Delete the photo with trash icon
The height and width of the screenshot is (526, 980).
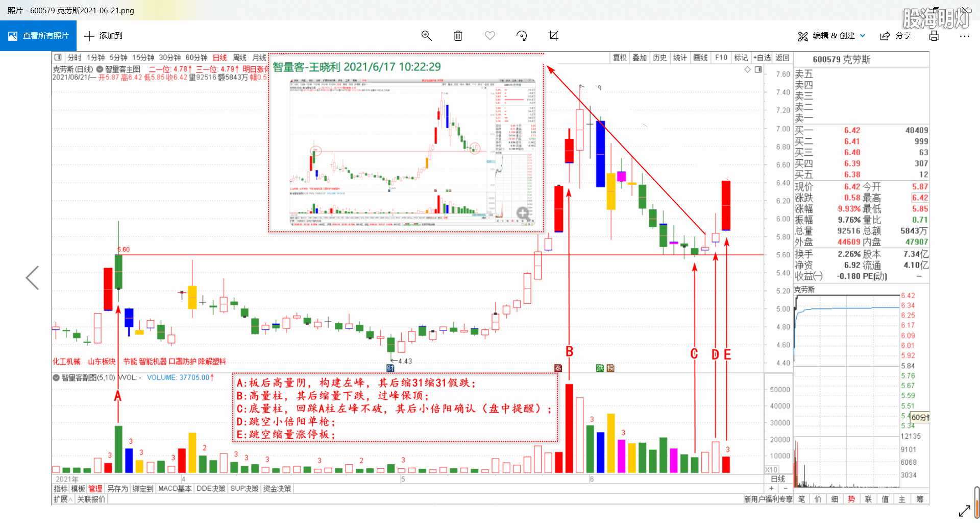click(458, 36)
